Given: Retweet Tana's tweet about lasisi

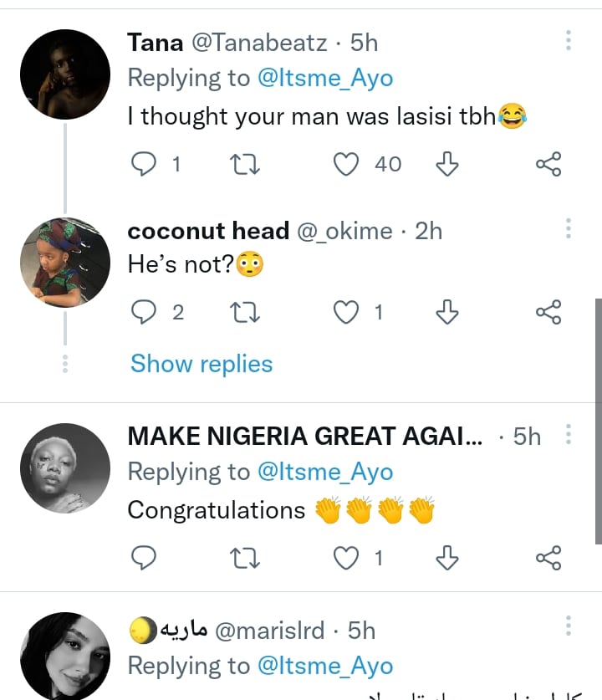Looking at the screenshot, I should point(245,165).
